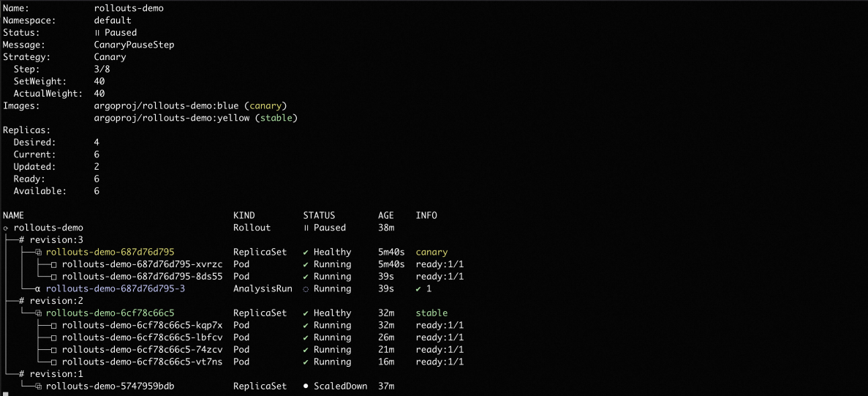Image resolution: width=868 pixels, height=396 pixels.
Task: Click ready:1/1 for pod 8ds55
Action: pyautogui.click(x=439, y=277)
